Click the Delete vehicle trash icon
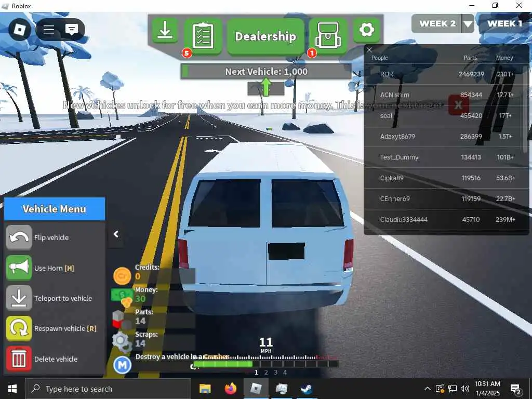The image size is (532, 399). 19,359
